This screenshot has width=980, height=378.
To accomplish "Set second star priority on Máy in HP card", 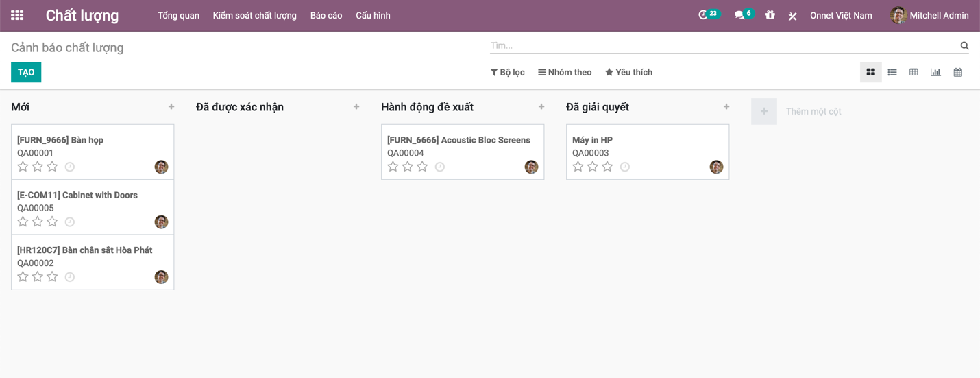I will click(x=593, y=167).
